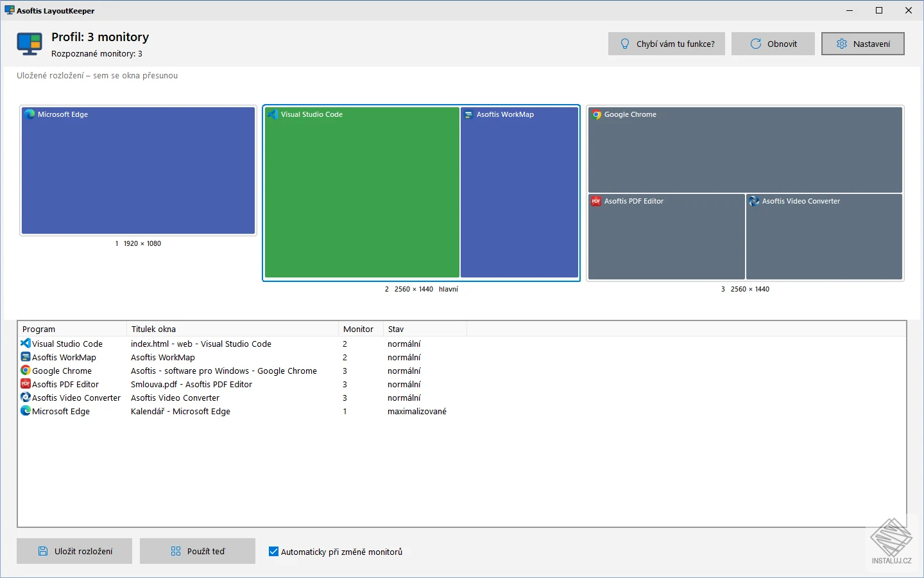Click the monitor 3 resolution label
This screenshot has width=924, height=578.
tap(745, 289)
